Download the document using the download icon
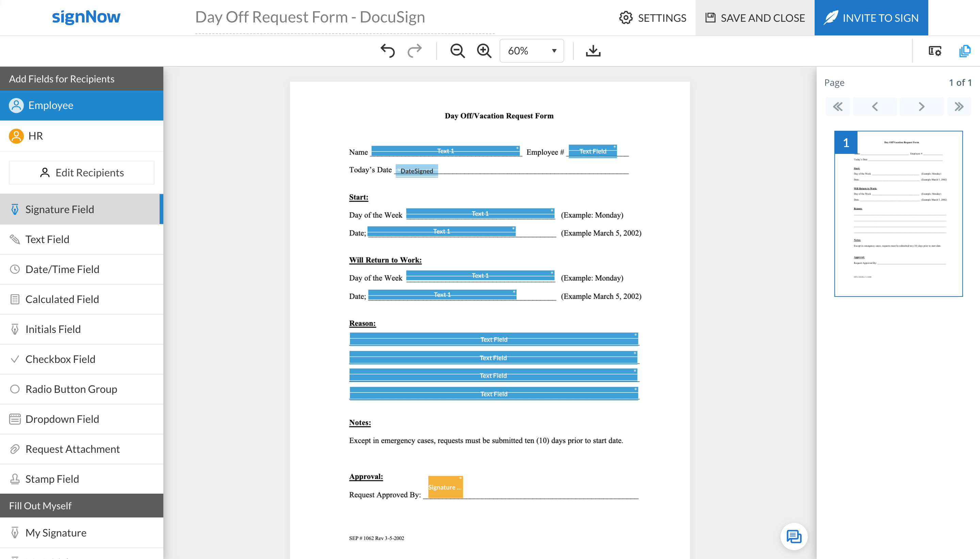Image resolution: width=980 pixels, height=559 pixels. click(593, 51)
